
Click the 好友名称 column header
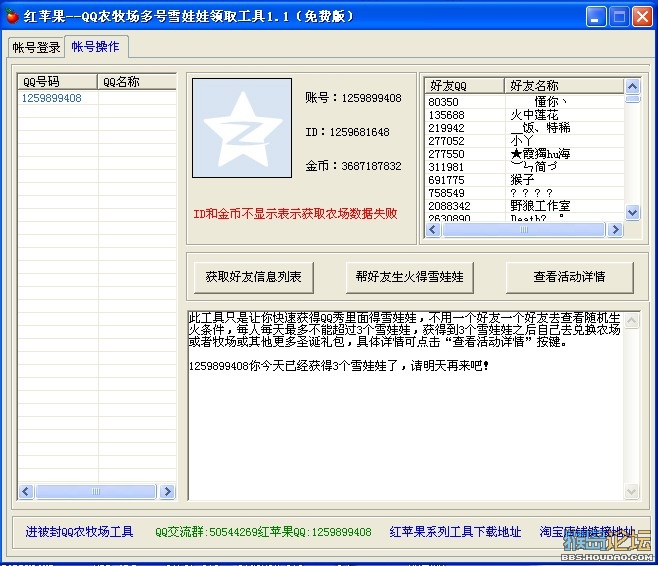(x=564, y=86)
